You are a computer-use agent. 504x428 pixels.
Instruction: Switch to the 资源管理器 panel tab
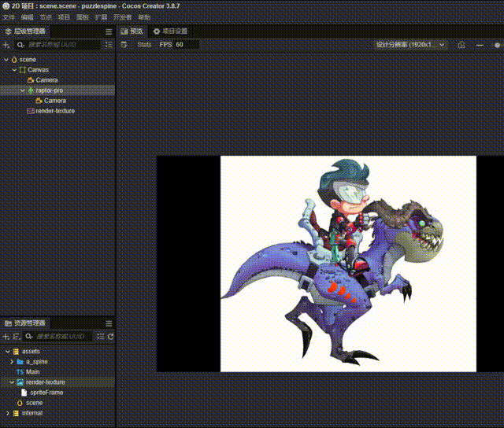[x=25, y=323]
